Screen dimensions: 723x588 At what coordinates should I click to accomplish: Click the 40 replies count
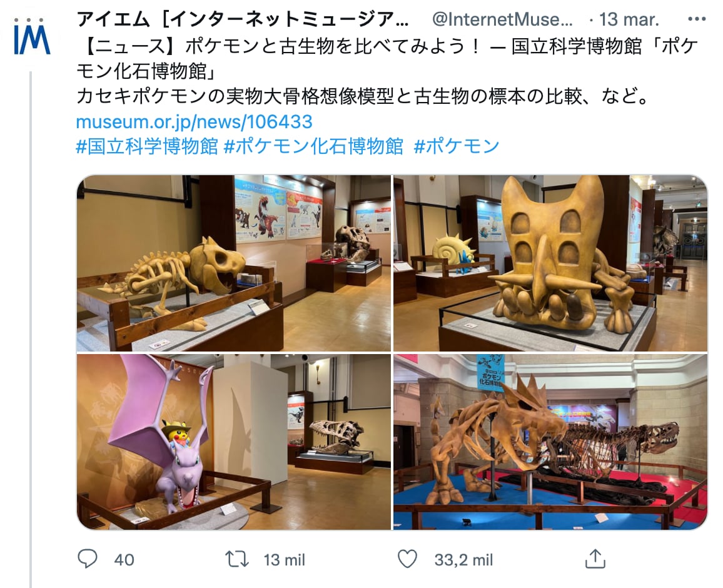pos(124,560)
